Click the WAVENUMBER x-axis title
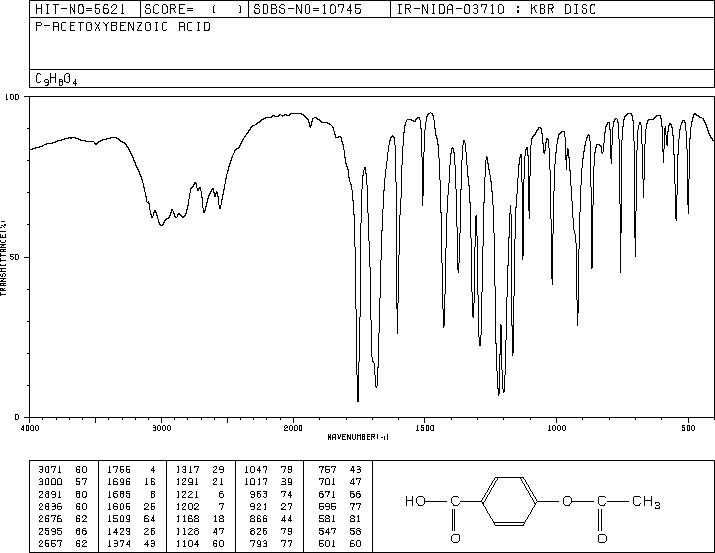Viewport: 715px width, 553px height. (358, 437)
